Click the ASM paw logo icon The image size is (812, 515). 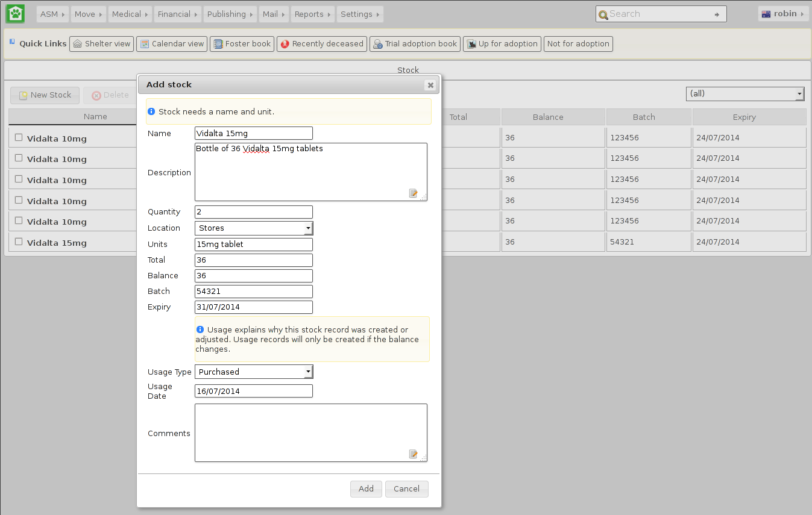15,13
